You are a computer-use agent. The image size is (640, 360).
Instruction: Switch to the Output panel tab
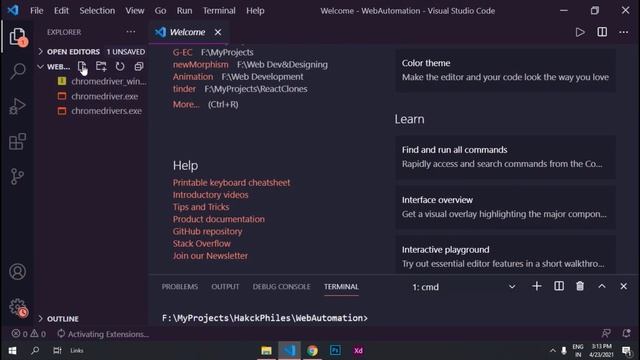[x=225, y=287]
